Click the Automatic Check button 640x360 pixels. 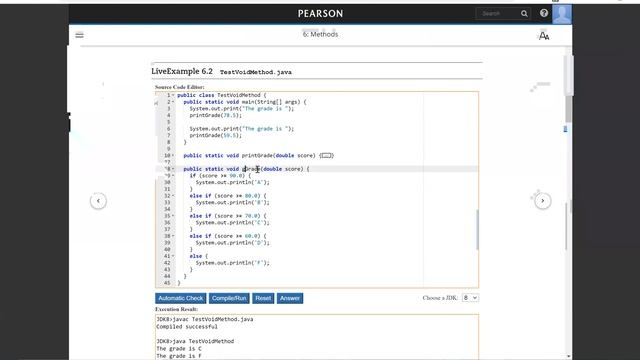pyautogui.click(x=180, y=298)
